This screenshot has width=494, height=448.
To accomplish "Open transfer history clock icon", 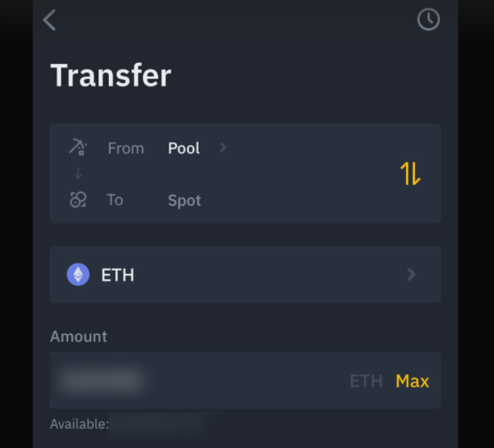I will 428,19.
